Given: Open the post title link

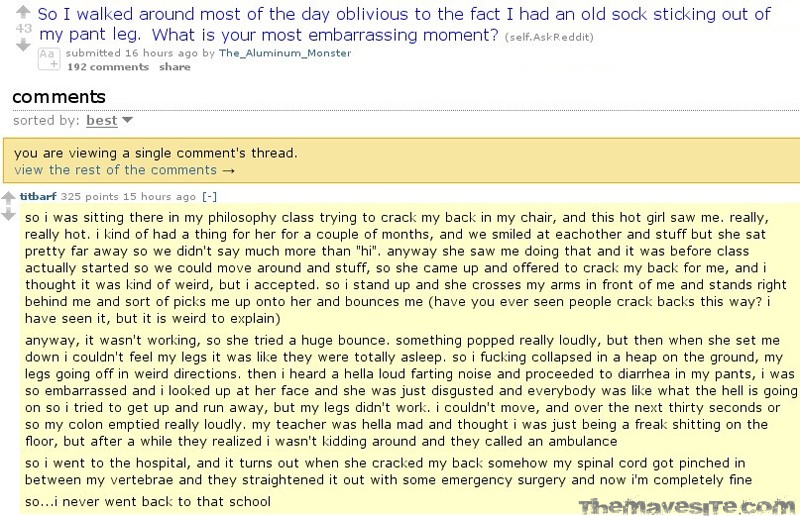Looking at the screenshot, I should pyautogui.click(x=404, y=24).
